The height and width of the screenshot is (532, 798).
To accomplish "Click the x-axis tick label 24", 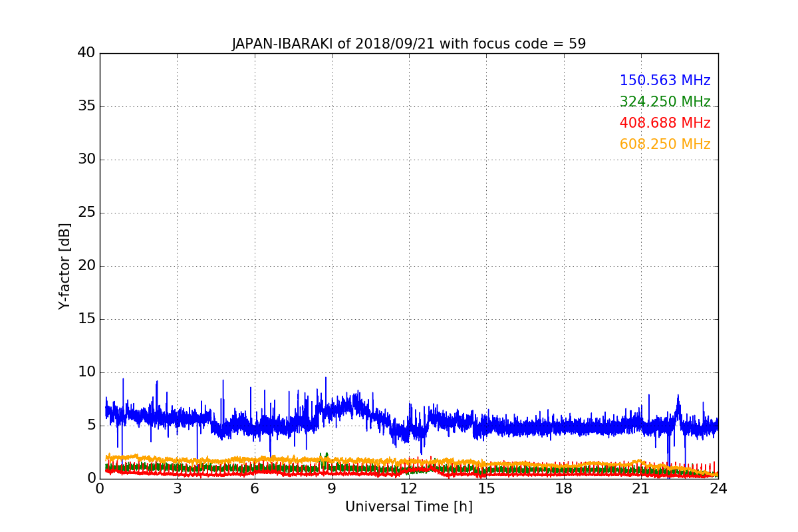I will [718, 489].
